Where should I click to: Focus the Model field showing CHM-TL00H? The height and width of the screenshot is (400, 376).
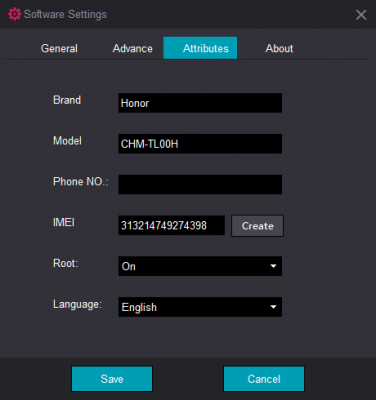coord(200,144)
